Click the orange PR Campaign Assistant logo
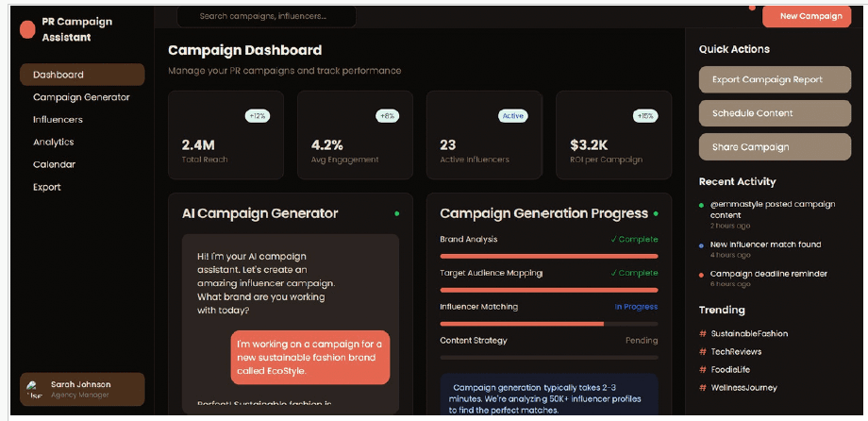Viewport: 868px width, 421px height. [27, 29]
